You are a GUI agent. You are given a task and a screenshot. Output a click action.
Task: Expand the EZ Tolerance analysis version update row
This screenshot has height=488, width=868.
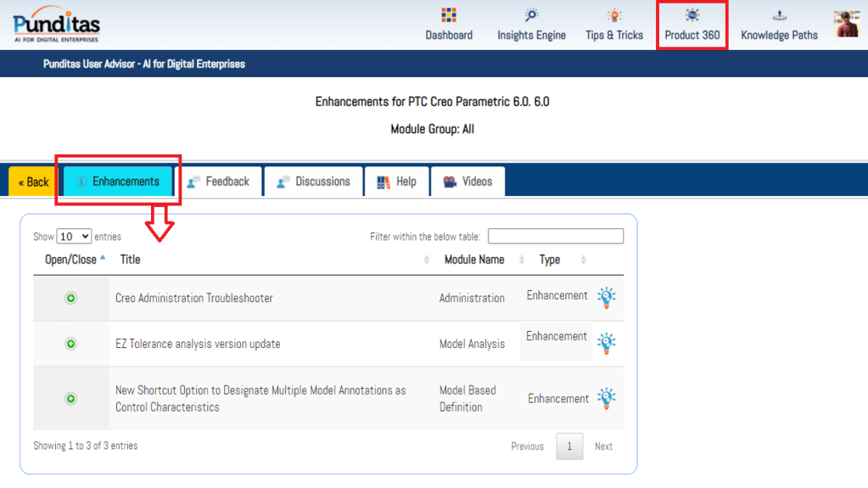tap(71, 344)
